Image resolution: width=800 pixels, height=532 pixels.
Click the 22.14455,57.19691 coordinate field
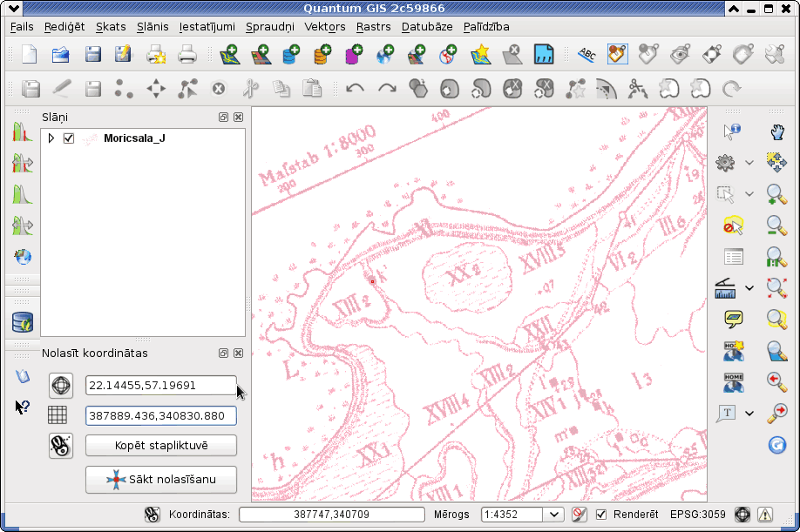(x=160, y=385)
